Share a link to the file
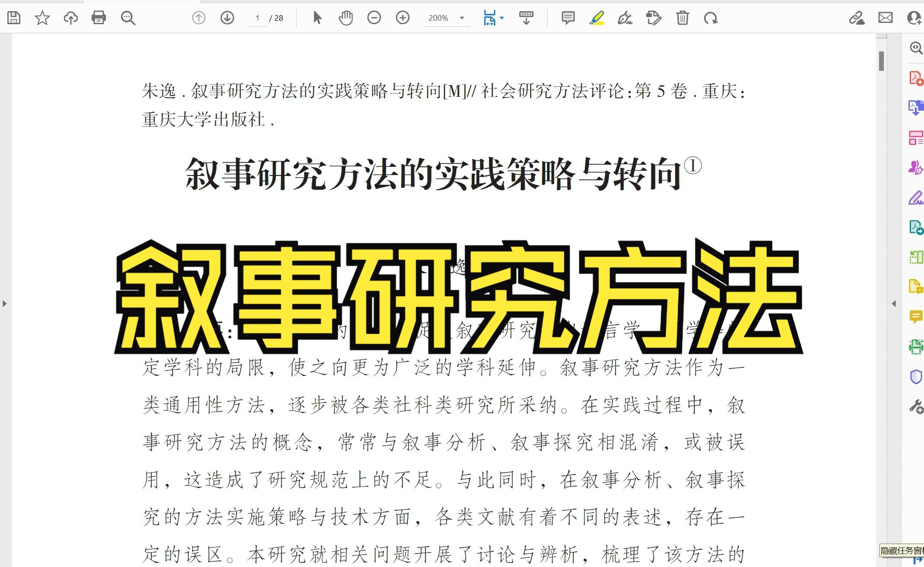 pyautogui.click(x=857, y=18)
